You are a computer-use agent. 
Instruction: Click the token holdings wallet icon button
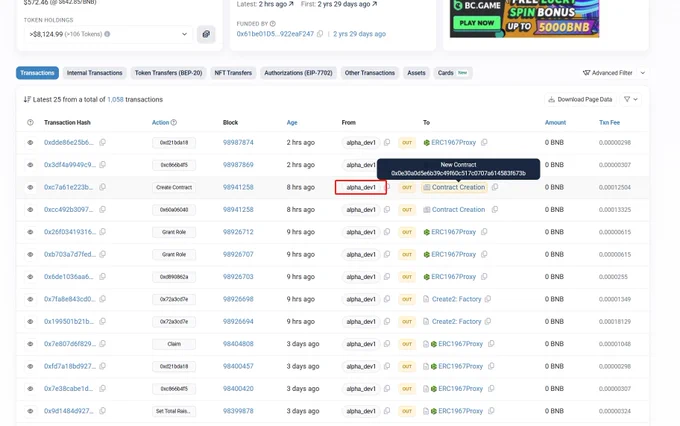coord(206,34)
